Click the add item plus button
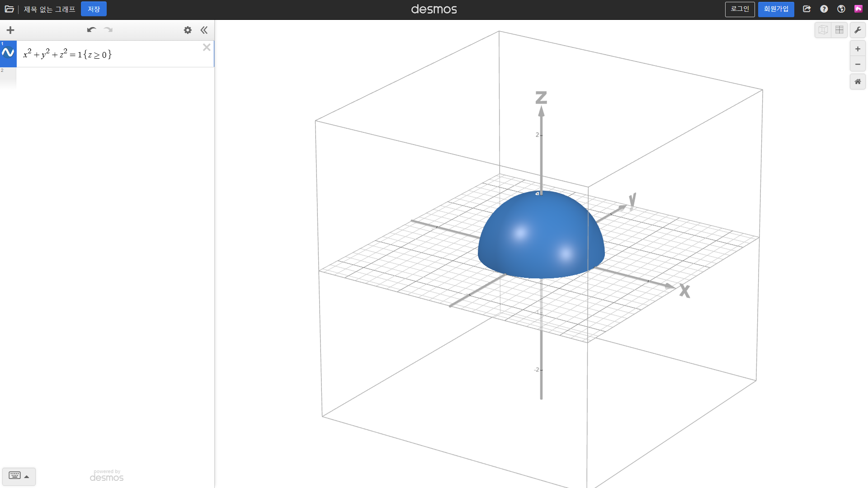868x488 pixels. [x=10, y=30]
